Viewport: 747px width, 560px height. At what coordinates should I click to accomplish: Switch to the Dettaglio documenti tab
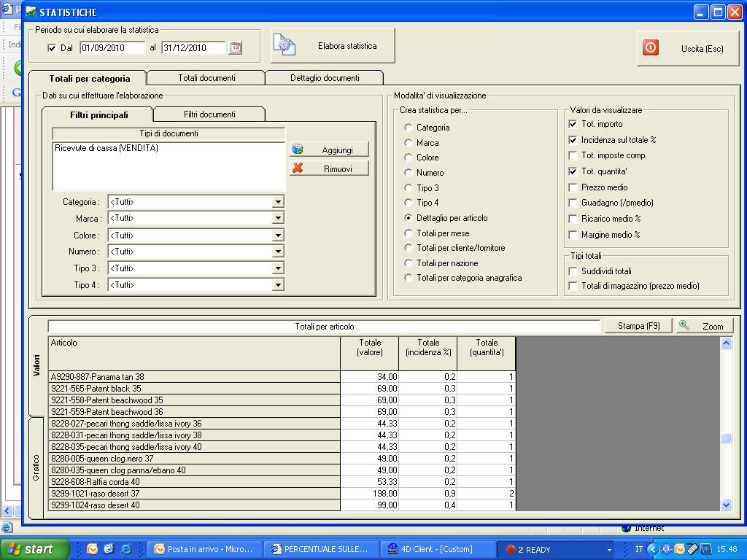pyautogui.click(x=325, y=78)
